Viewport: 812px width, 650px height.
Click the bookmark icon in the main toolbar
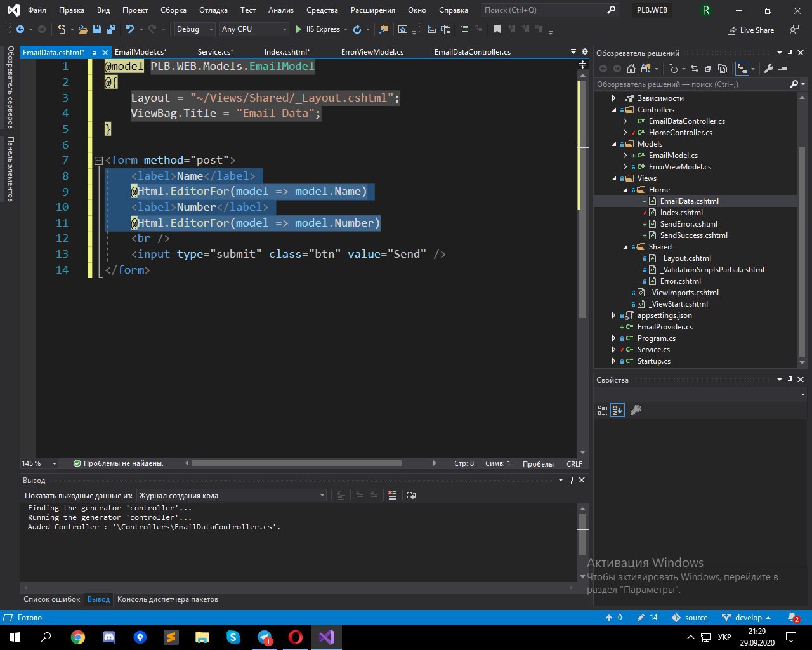pos(497,29)
